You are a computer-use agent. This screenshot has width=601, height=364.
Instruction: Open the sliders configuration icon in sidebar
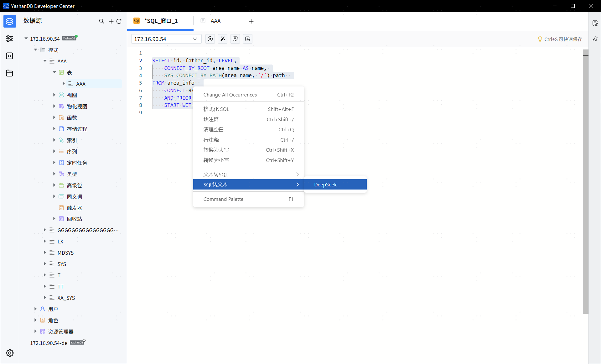pyautogui.click(x=10, y=39)
